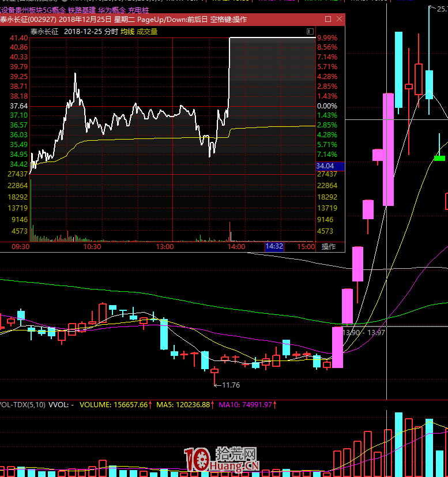448x477 pixels.
Task: Click the 15:00 time axis label
Action: tap(306, 247)
